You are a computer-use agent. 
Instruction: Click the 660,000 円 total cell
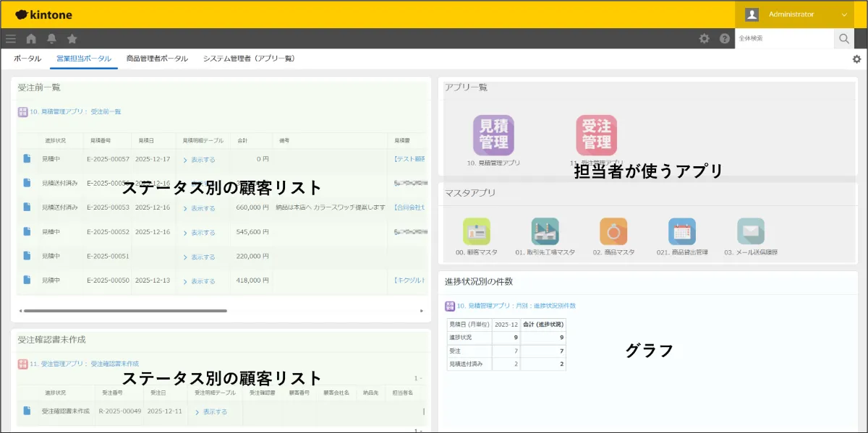coord(252,207)
